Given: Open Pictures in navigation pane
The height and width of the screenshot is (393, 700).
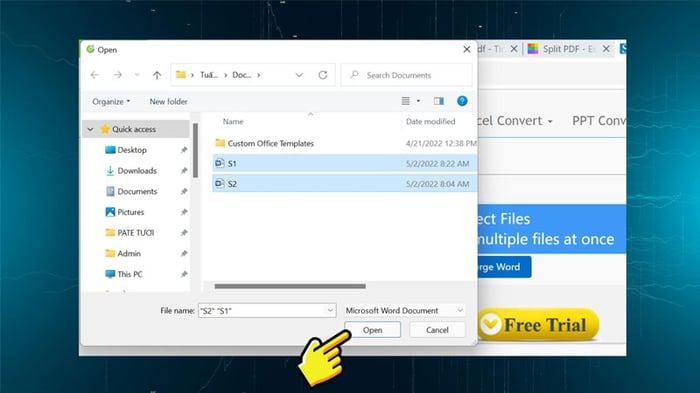Looking at the screenshot, I should click(131, 212).
